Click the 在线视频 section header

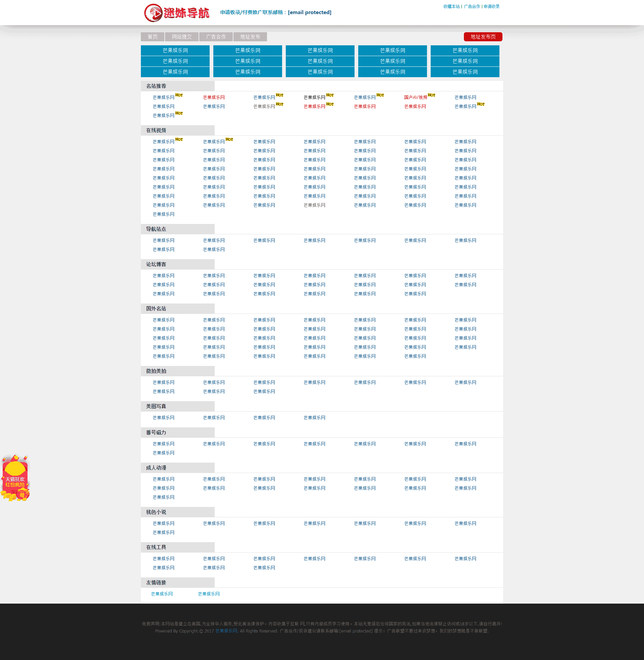tap(156, 130)
